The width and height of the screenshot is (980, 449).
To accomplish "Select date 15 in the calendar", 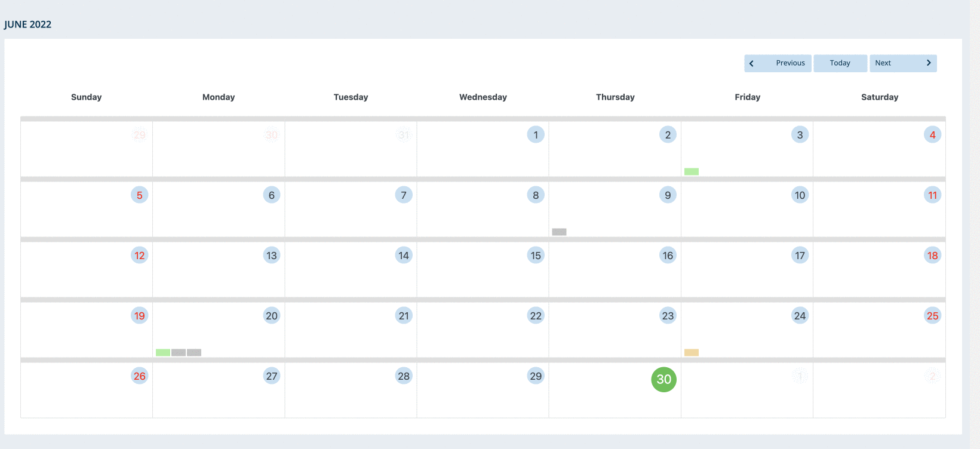I will 536,255.
